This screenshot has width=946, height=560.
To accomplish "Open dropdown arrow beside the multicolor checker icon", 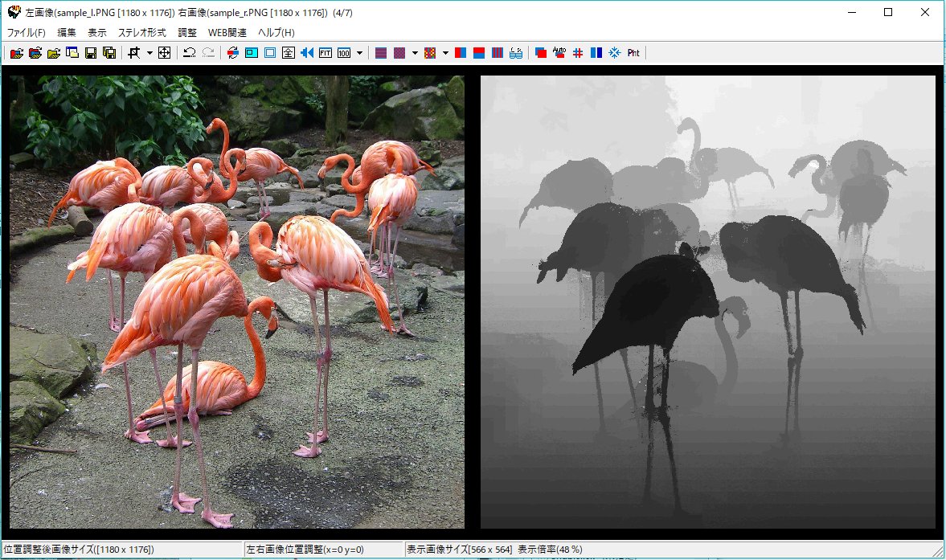I will pyautogui.click(x=445, y=53).
